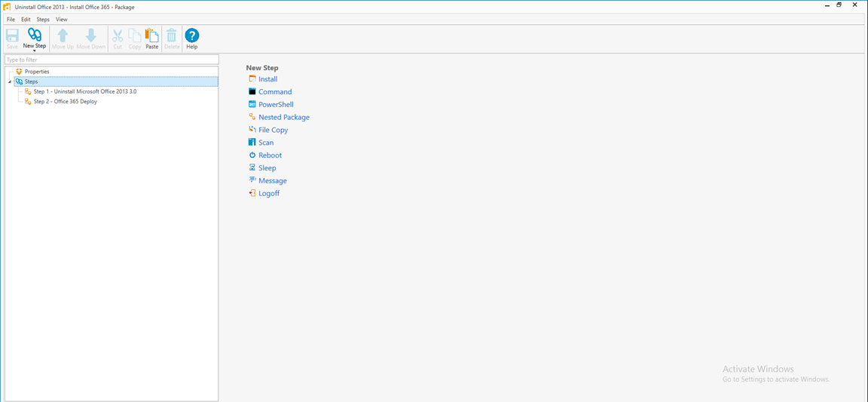868x402 pixels.
Task: Click the Sleep hourglass icon
Action: (x=252, y=168)
